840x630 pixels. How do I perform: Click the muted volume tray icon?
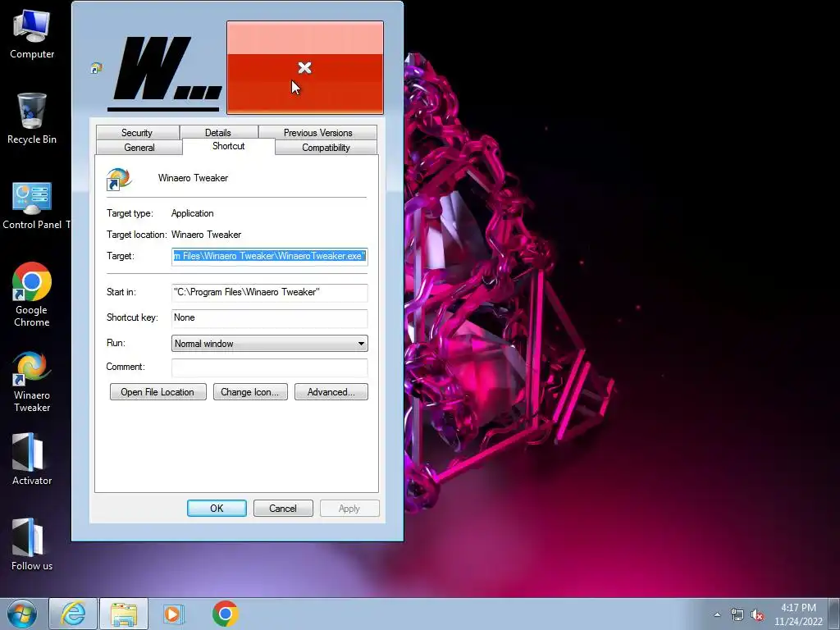pos(757,614)
